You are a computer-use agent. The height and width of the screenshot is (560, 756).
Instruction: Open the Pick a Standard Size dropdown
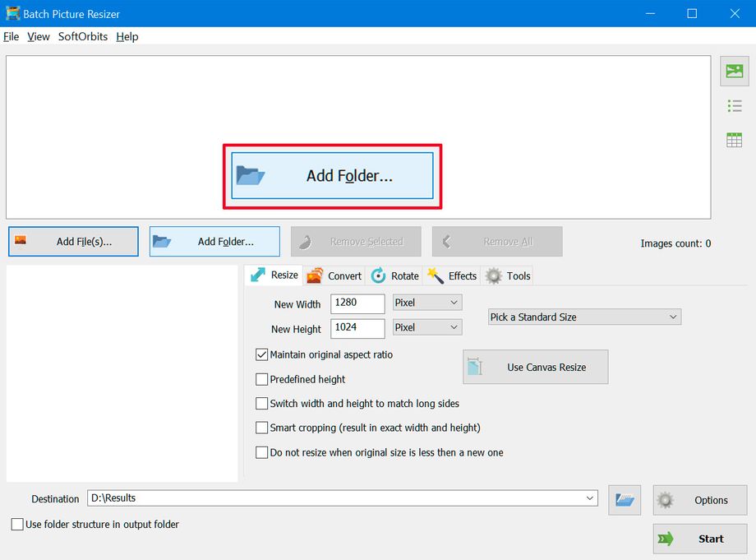click(x=583, y=317)
